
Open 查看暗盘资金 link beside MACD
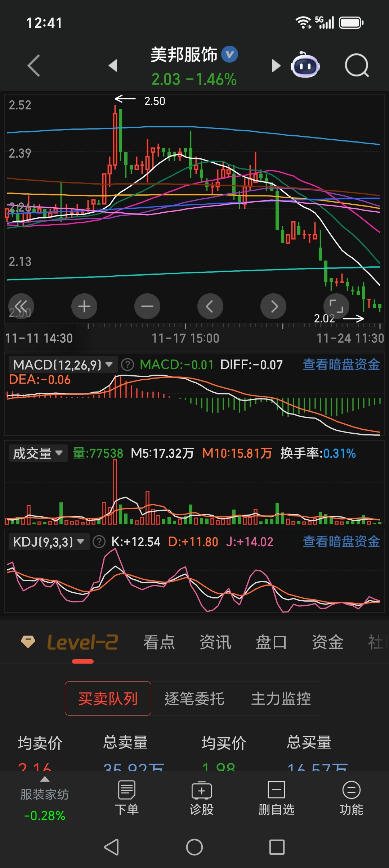[x=341, y=365]
